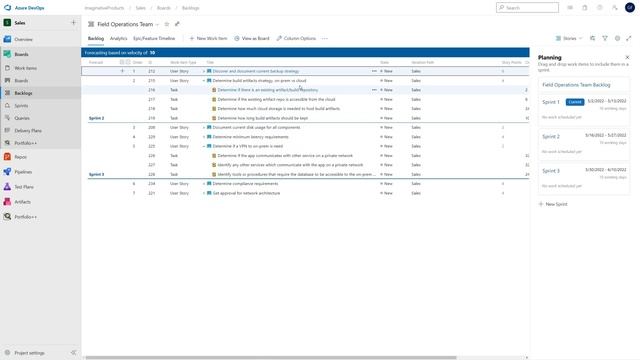Image resolution: width=640 pixels, height=360 pixels.
Task: Open Column Options
Action: [x=296, y=38]
